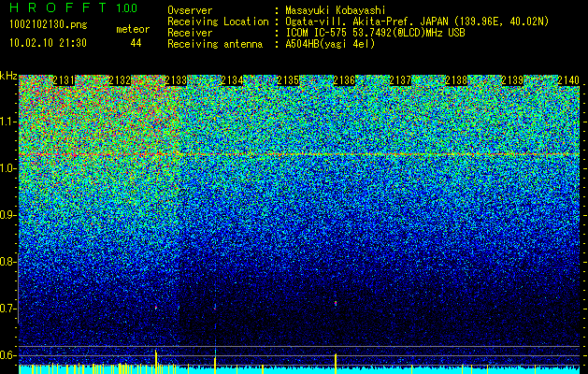The image size is (588, 374).
Task: Click the antenna text A504HB(yagi 4el)
Action: (x=330, y=44)
